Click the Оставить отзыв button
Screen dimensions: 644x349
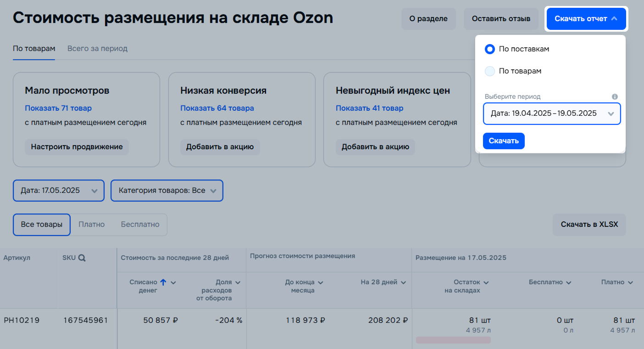[x=501, y=19]
